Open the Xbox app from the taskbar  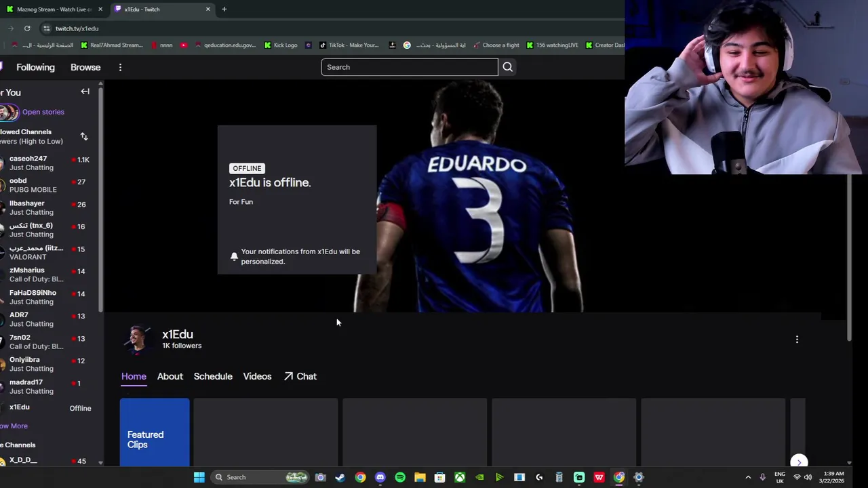point(460,477)
